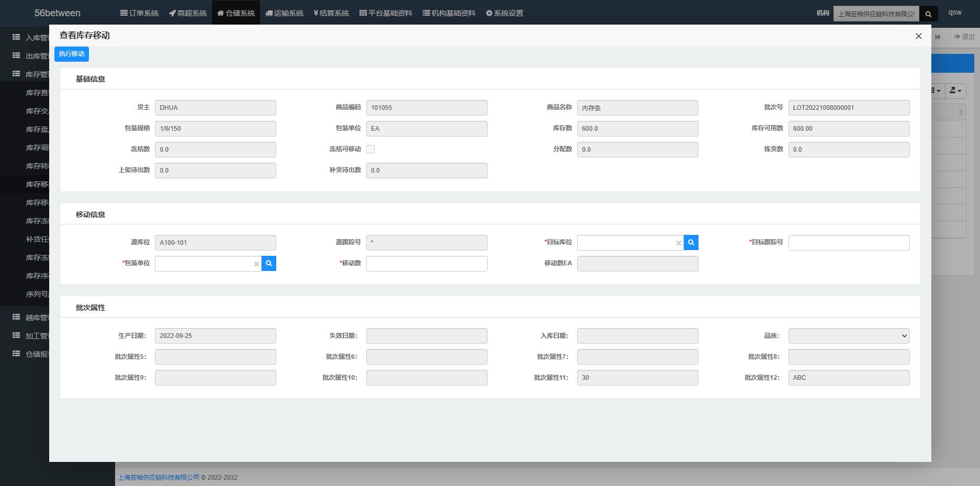Click the 批次号 field LOT20221008000001

tap(849, 108)
